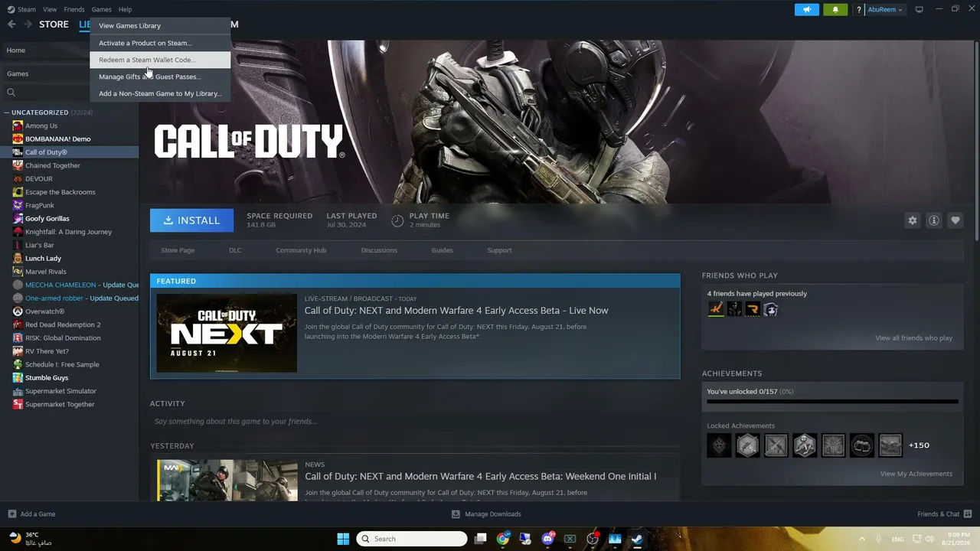The height and width of the screenshot is (551, 980).
Task: Collapse the UNCATEGORIZED game category
Action: [x=7, y=112]
